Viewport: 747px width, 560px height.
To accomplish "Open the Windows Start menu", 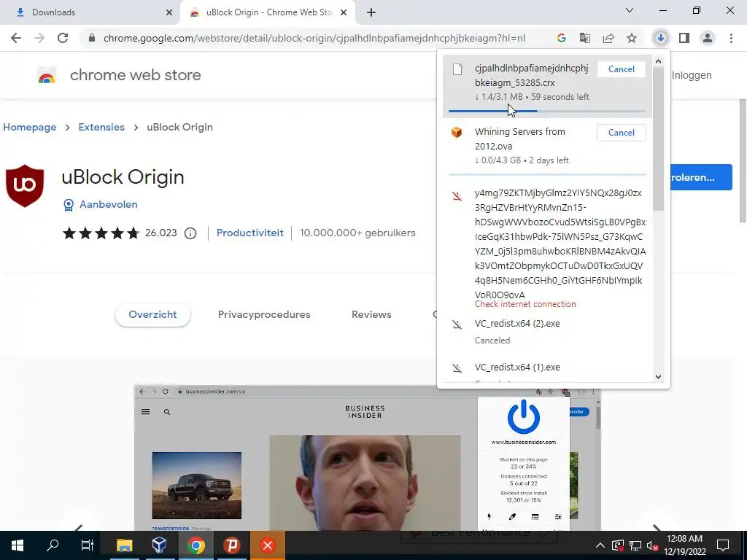I will pyautogui.click(x=18, y=545).
